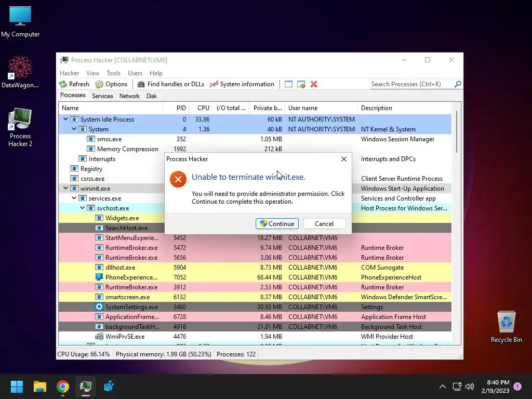The width and height of the screenshot is (532, 399).
Task: Show hidden tray icons chevron
Action: click(x=443, y=387)
